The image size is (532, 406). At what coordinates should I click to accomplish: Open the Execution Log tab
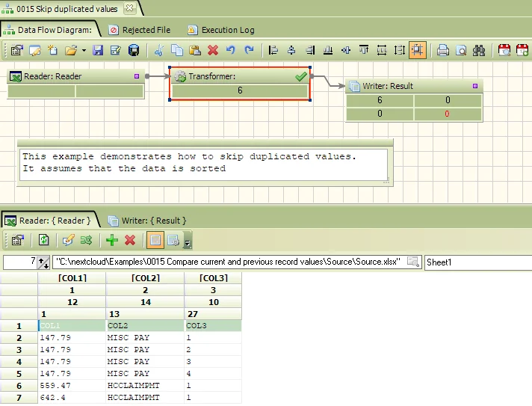click(221, 30)
